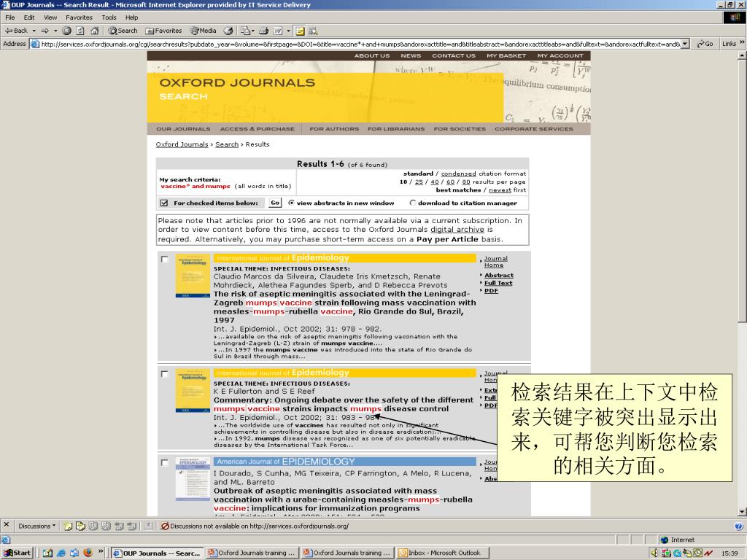The height and width of the screenshot is (560, 747).
Task: Open the Address bar dropdown arrow
Action: coord(685,44)
